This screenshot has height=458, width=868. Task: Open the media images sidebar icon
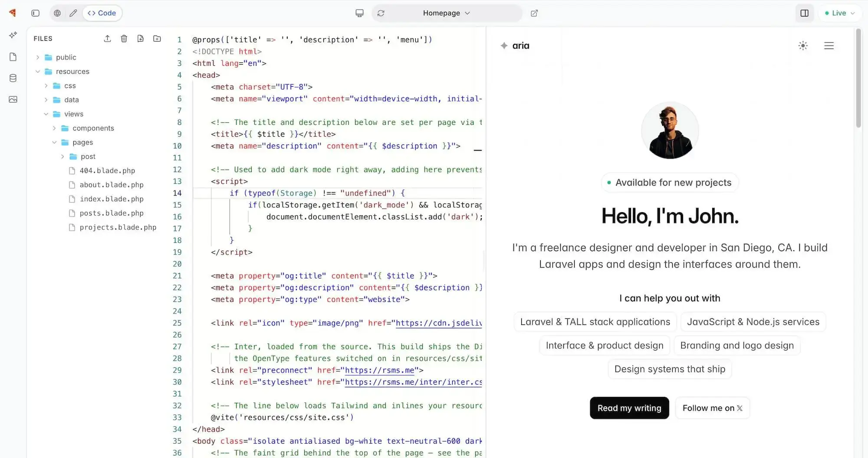tap(13, 99)
